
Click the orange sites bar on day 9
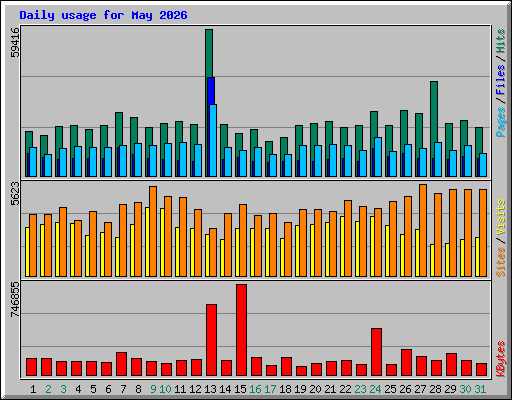tap(153, 231)
